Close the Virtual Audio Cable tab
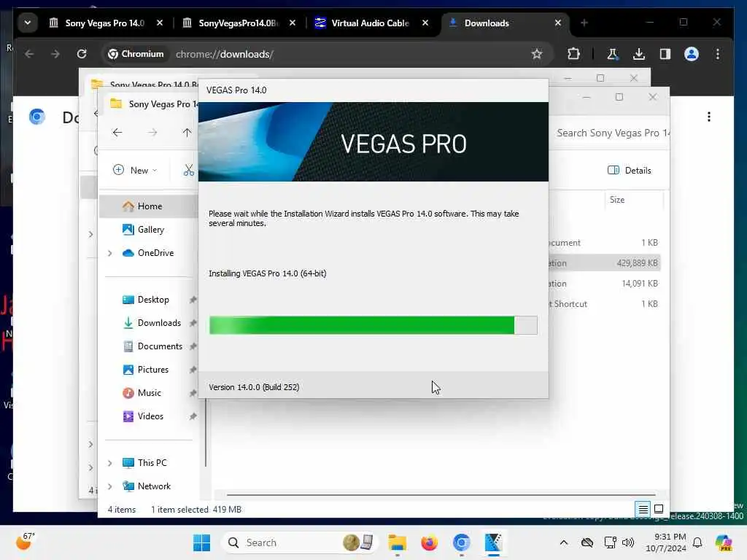The image size is (747, 560). (x=425, y=23)
